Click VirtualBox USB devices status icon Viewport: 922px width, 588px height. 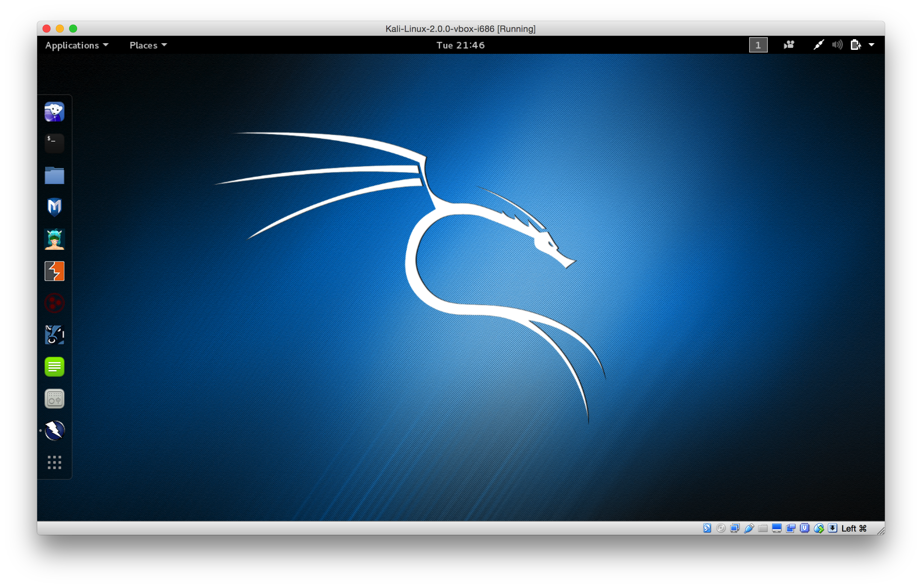click(749, 528)
